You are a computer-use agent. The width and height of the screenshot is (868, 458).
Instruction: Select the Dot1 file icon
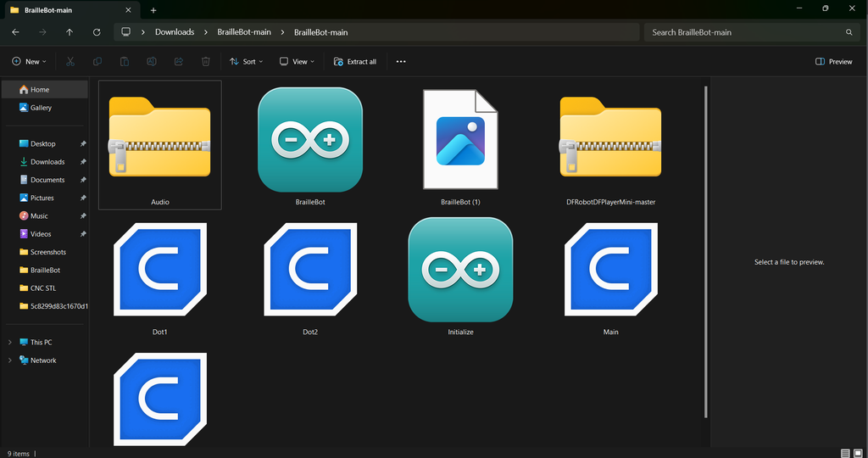pyautogui.click(x=160, y=270)
